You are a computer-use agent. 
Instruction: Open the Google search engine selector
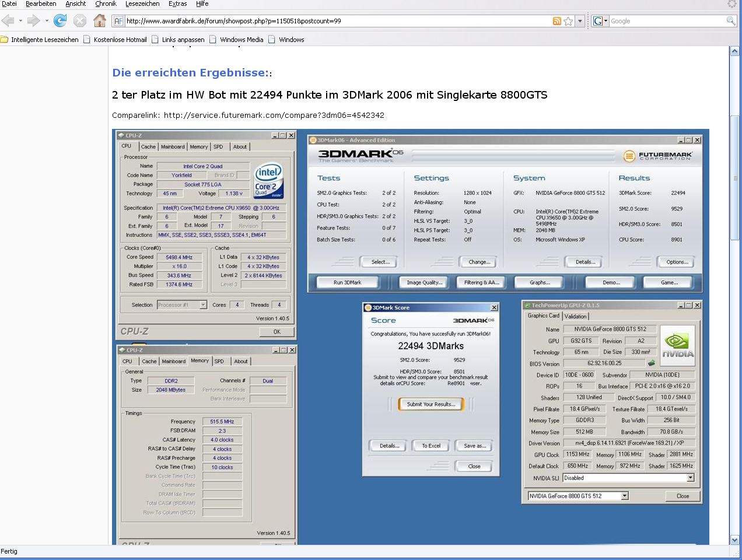click(600, 21)
